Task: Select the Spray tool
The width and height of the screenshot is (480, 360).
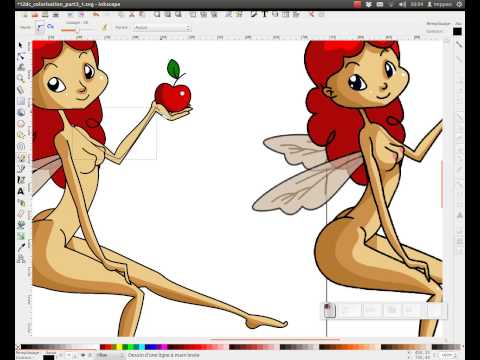Action: (21, 203)
